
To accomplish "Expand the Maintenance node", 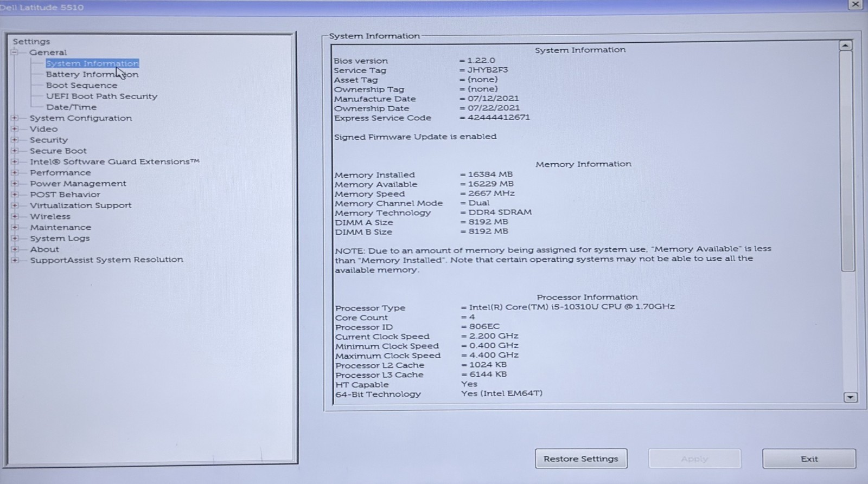I will pyautogui.click(x=15, y=227).
